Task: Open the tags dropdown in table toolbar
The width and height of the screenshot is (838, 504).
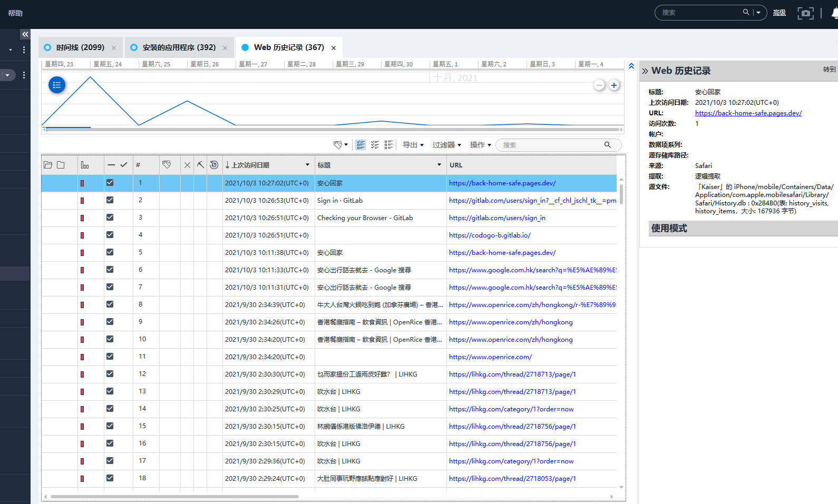Action: click(x=340, y=145)
